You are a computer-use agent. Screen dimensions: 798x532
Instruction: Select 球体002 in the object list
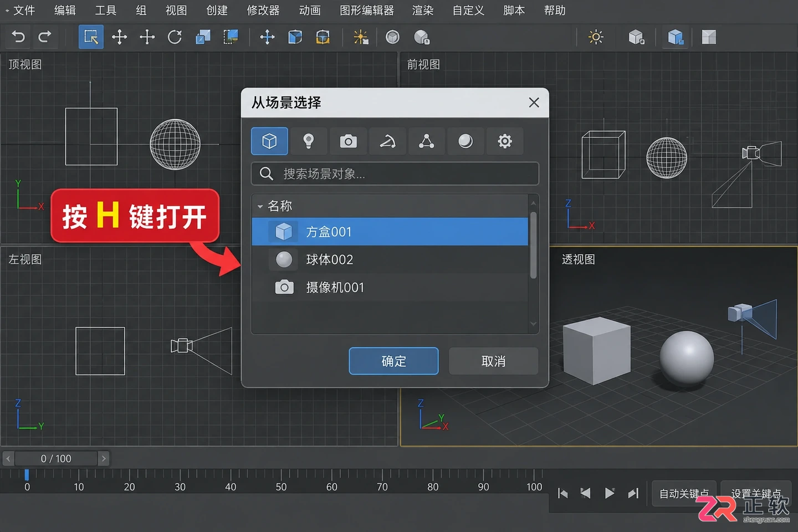coord(390,259)
